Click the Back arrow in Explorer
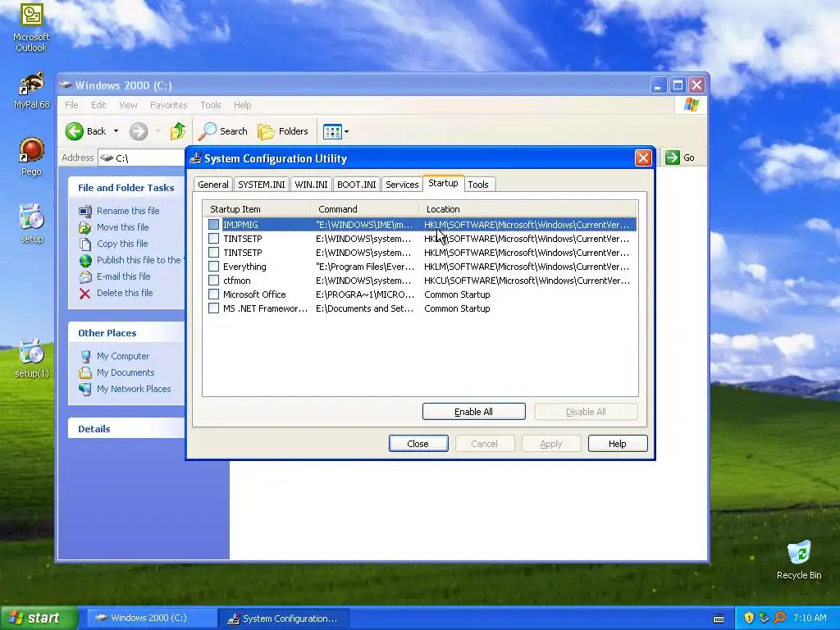The height and width of the screenshot is (630, 840). [75, 131]
